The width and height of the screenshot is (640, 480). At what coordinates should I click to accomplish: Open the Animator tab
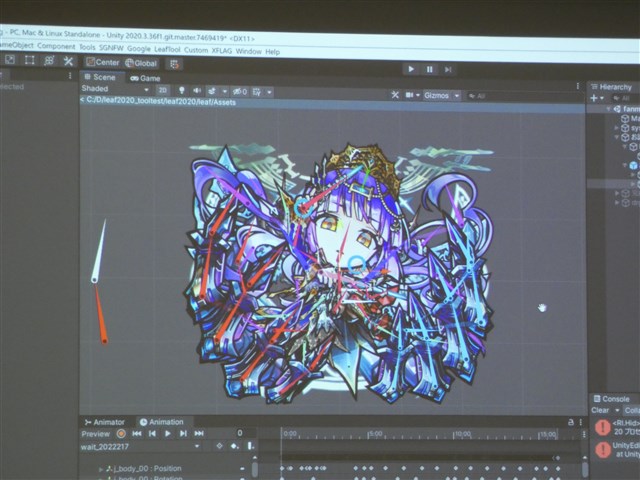click(105, 422)
